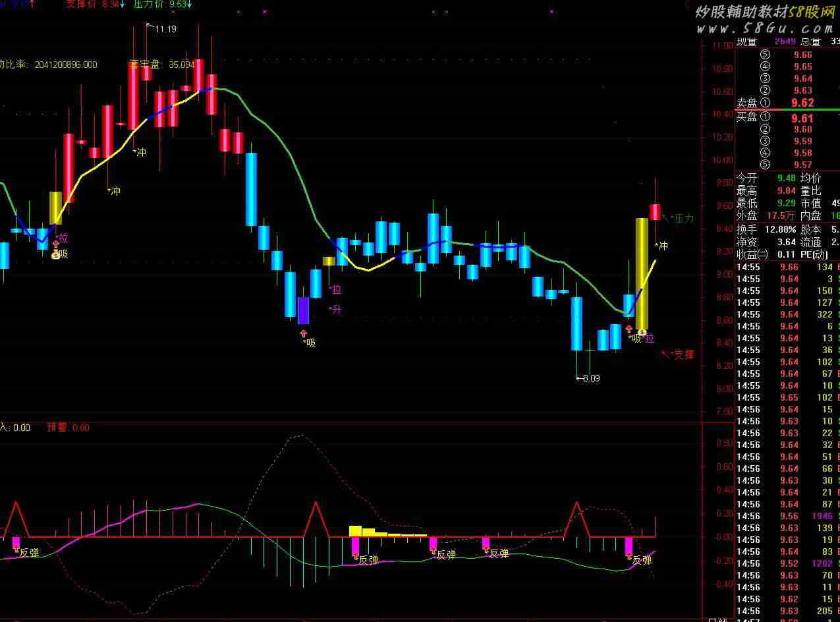Click the 预警 0.00 indicator label
Viewport: 840px width, 622px height.
[68, 428]
